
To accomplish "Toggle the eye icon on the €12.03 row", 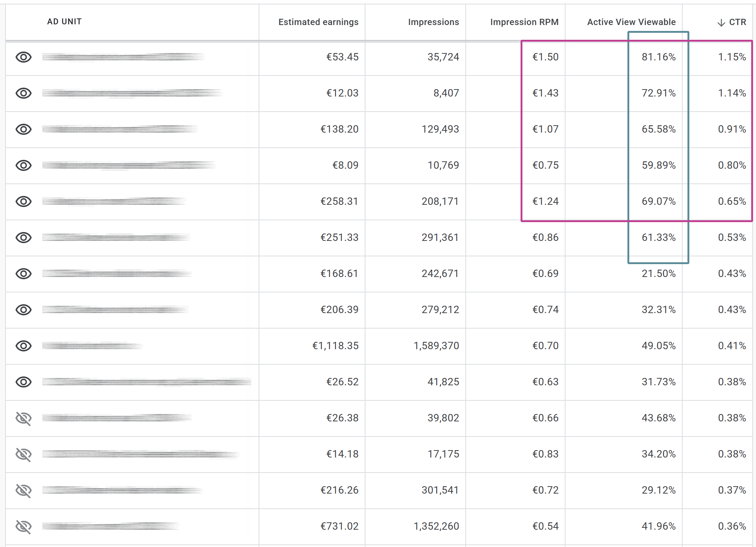I will tap(24, 93).
